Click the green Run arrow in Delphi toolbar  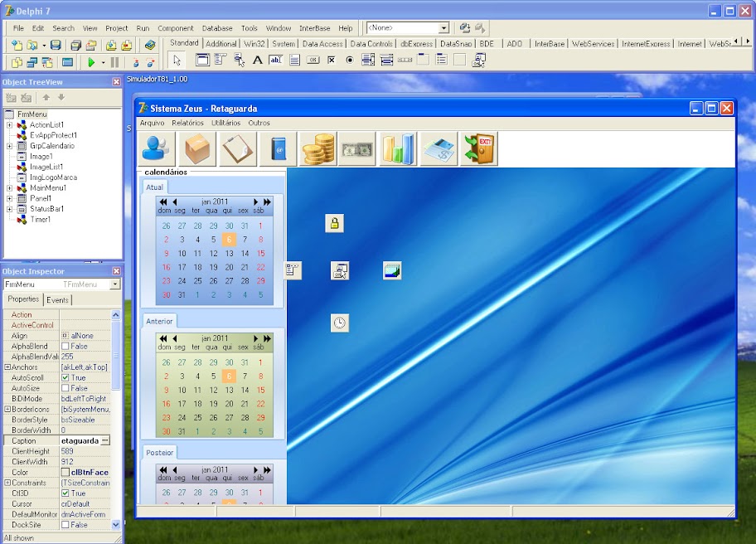click(91, 61)
